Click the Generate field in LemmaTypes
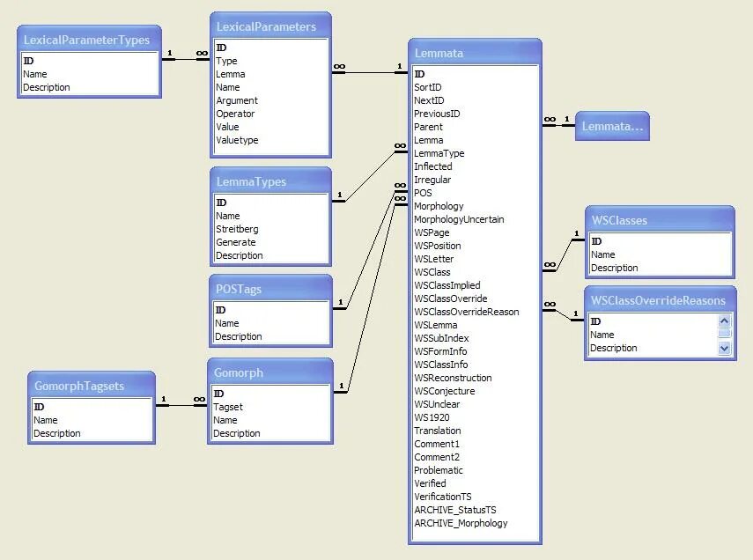This screenshot has width=753, height=560. coord(271,242)
